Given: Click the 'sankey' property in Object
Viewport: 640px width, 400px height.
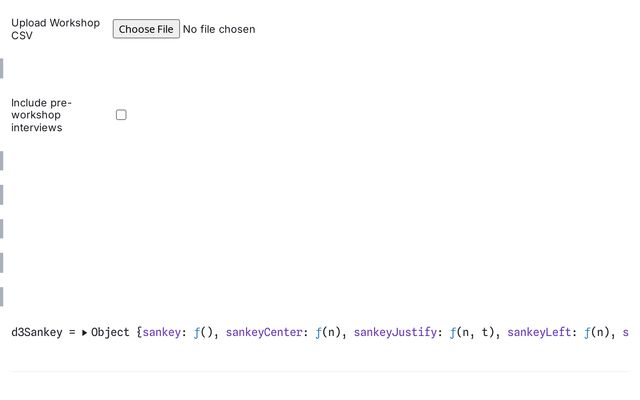Looking at the screenshot, I should pyautogui.click(x=161, y=332).
